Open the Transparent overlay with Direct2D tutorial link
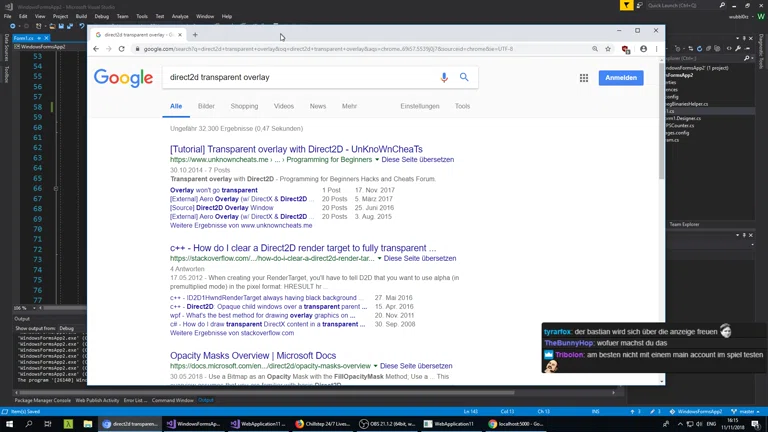The image size is (768, 432). point(296,149)
